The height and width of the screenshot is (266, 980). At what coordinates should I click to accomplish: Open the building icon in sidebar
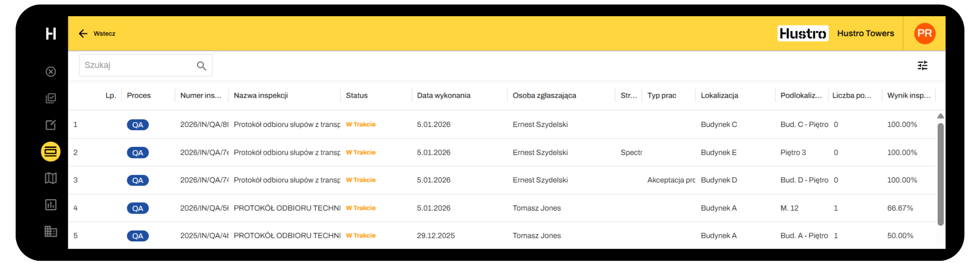(51, 232)
